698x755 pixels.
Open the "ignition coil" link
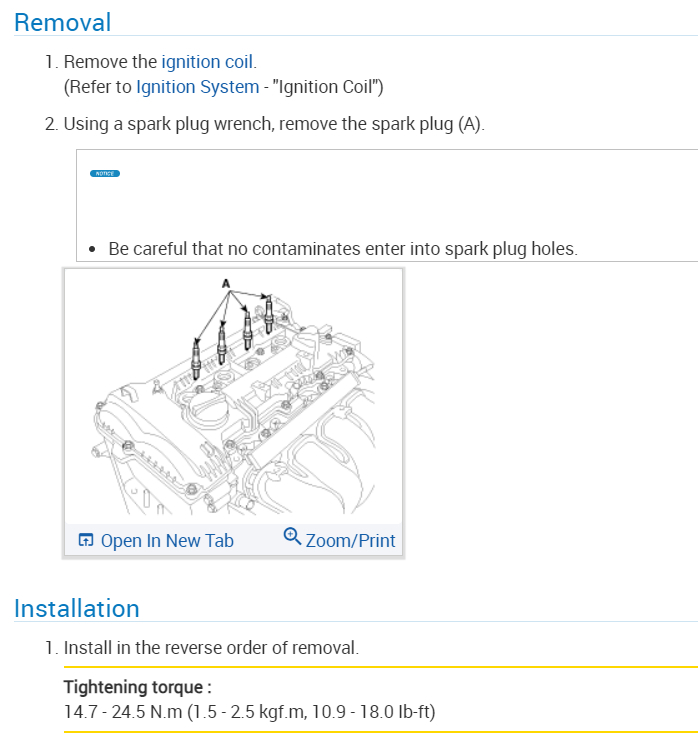pyautogui.click(x=207, y=62)
